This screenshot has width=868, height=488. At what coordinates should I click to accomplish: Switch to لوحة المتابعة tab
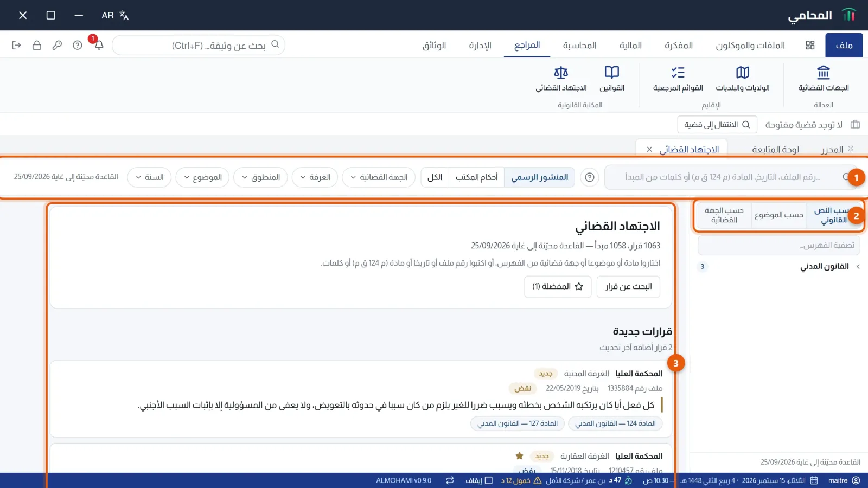coord(775,149)
